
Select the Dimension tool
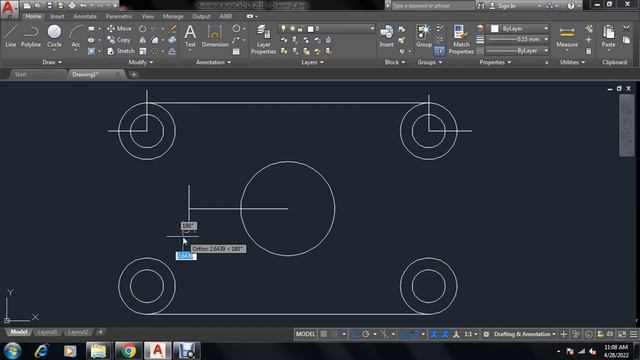215,36
